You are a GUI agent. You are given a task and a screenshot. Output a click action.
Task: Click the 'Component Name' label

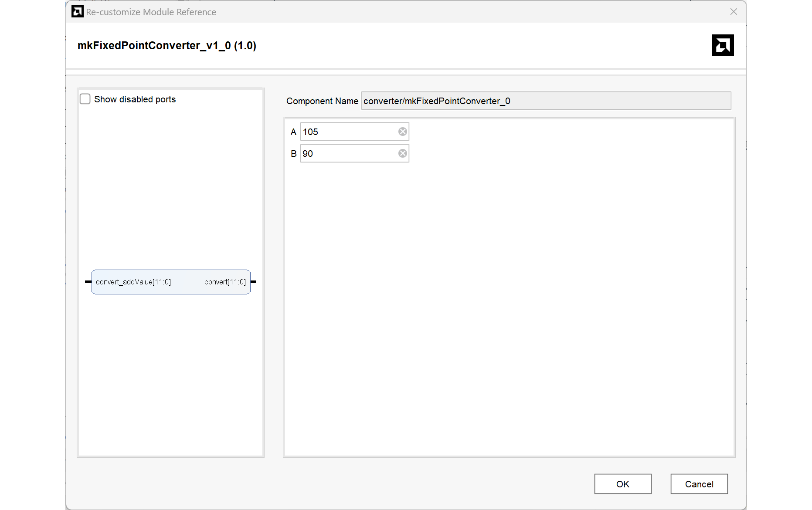[322, 101]
